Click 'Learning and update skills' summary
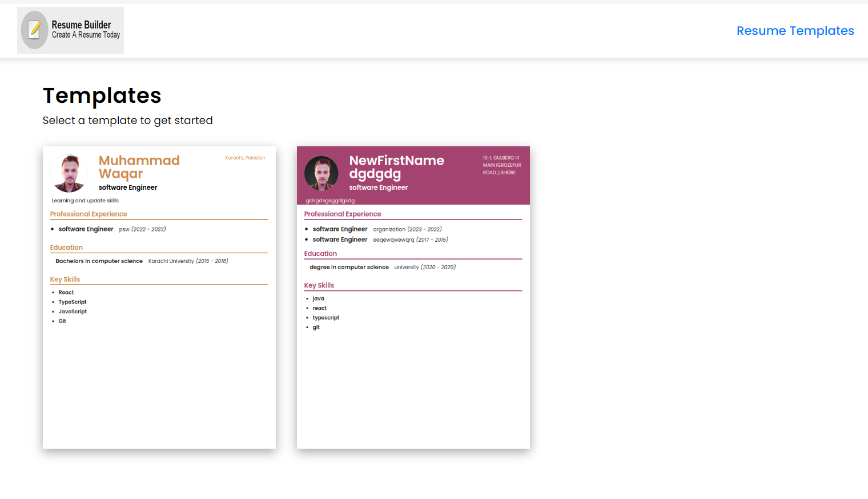 pyautogui.click(x=85, y=201)
